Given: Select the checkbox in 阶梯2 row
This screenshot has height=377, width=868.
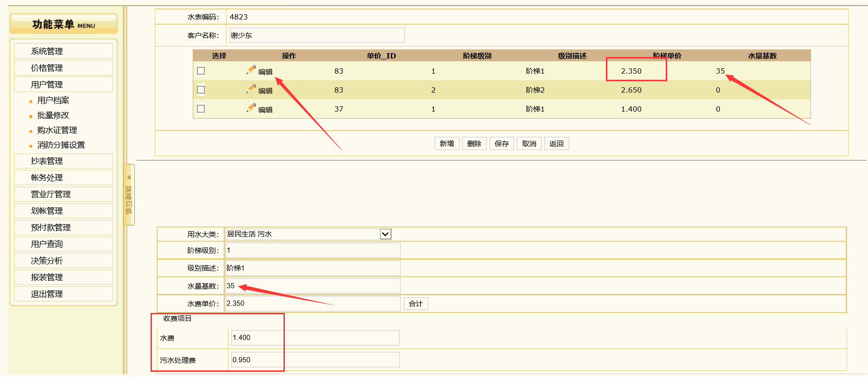Looking at the screenshot, I should coord(201,90).
